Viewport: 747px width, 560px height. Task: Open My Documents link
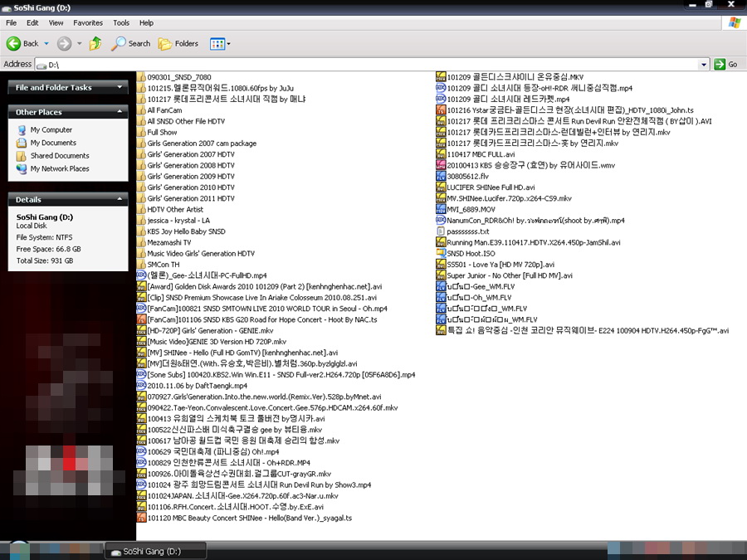pyautogui.click(x=53, y=143)
